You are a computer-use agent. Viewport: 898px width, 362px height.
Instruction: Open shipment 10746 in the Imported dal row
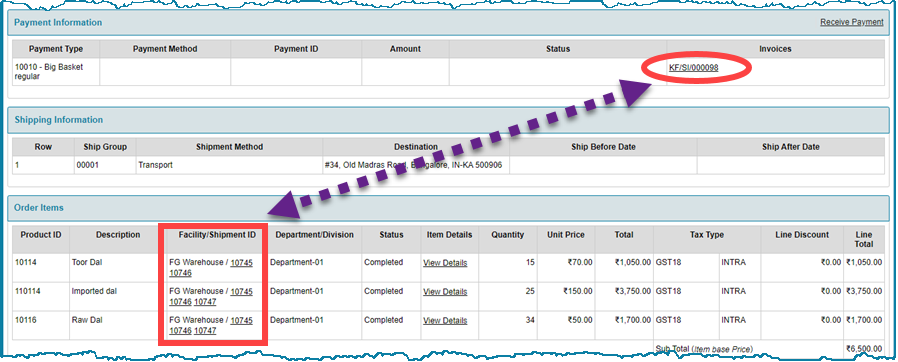tap(180, 302)
